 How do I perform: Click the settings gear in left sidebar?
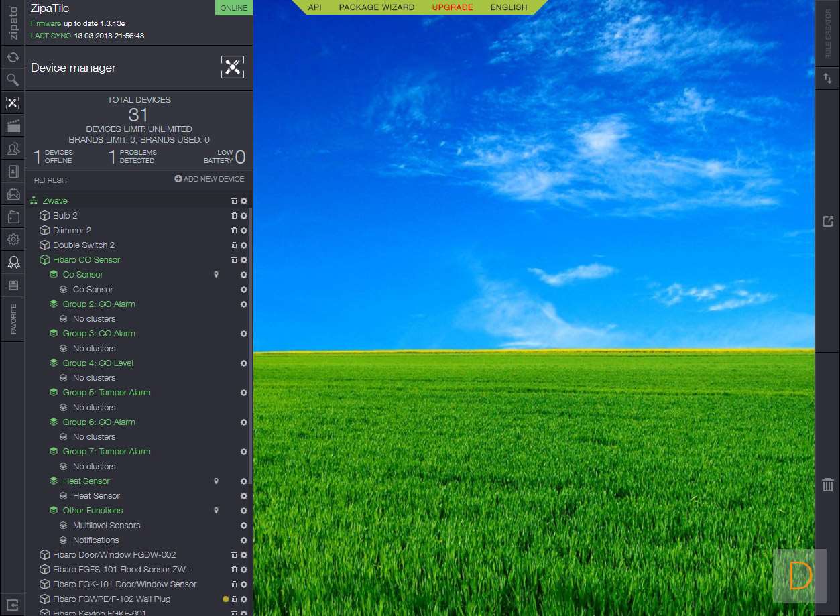coord(13,239)
